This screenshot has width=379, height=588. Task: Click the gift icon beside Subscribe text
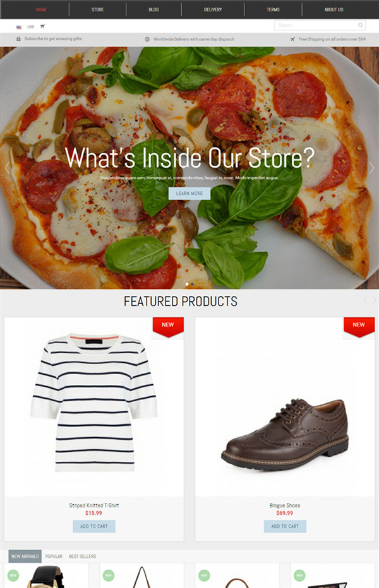pos(18,38)
